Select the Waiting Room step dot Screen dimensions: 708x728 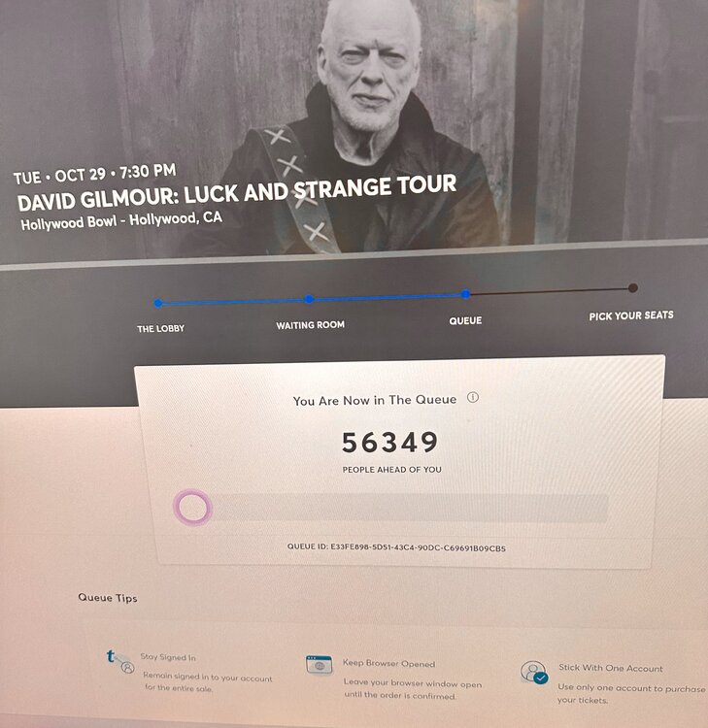tap(310, 299)
